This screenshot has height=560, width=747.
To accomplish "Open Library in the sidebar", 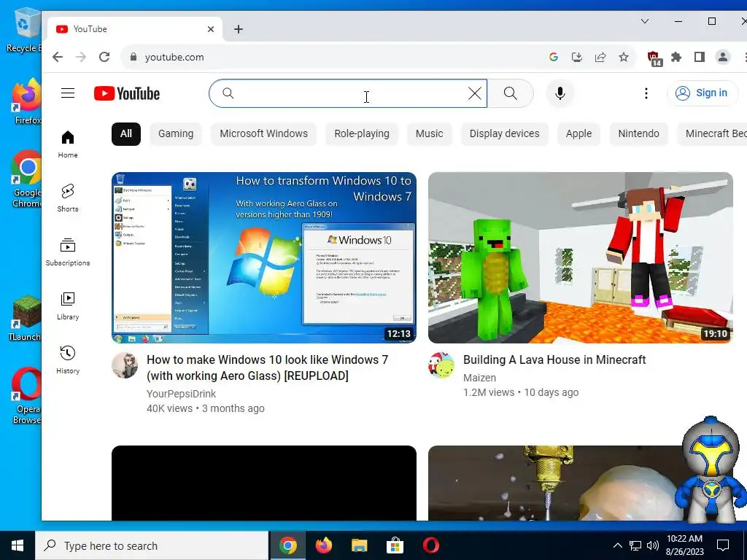I will click(x=68, y=306).
